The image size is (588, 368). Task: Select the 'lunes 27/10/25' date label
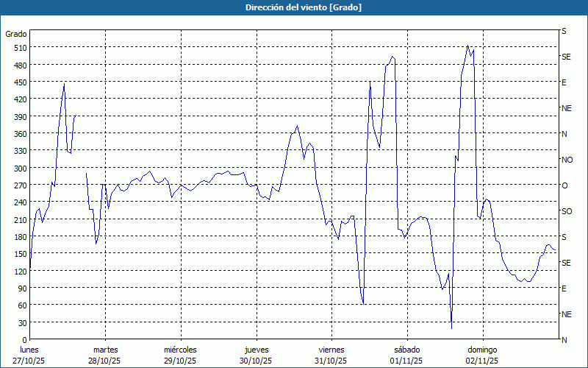click(30, 355)
